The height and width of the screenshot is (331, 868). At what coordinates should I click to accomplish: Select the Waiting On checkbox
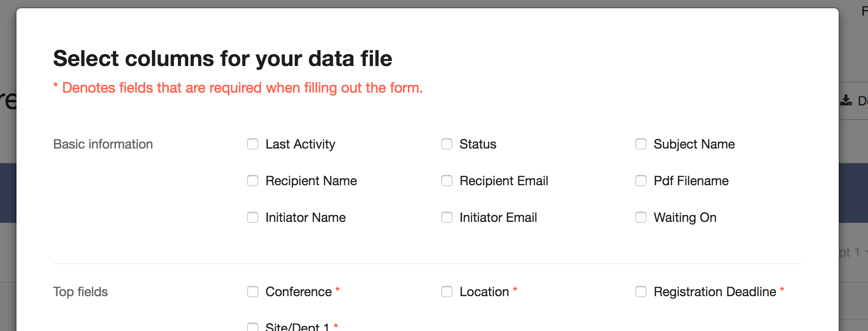[641, 217]
